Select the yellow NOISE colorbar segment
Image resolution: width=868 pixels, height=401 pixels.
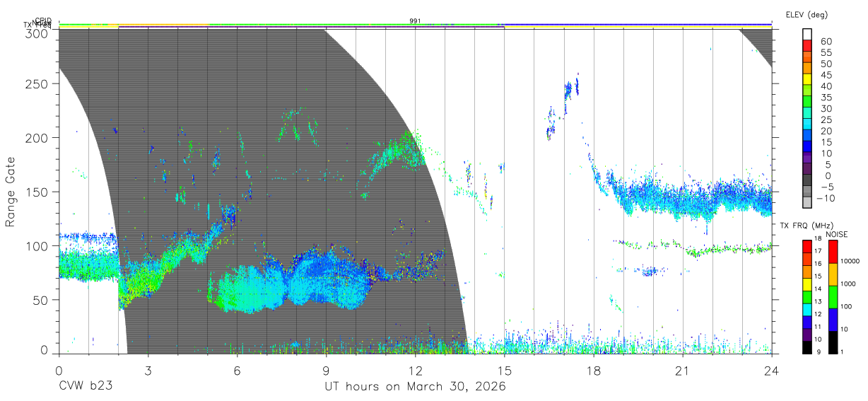(x=833, y=274)
